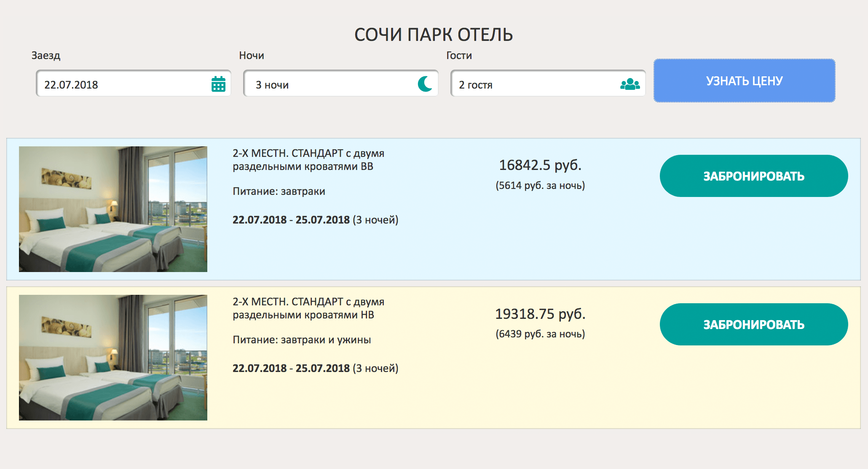868x469 pixels.
Task: Book the BB room for 16842.5 руб.
Action: 754,176
